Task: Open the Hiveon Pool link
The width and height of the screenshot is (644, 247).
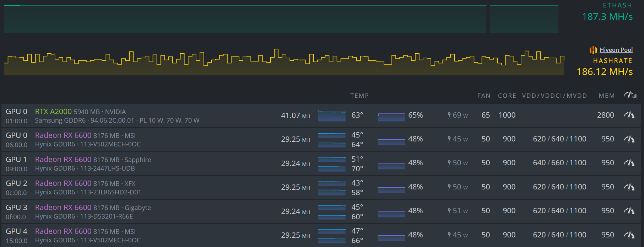Action: pos(616,50)
